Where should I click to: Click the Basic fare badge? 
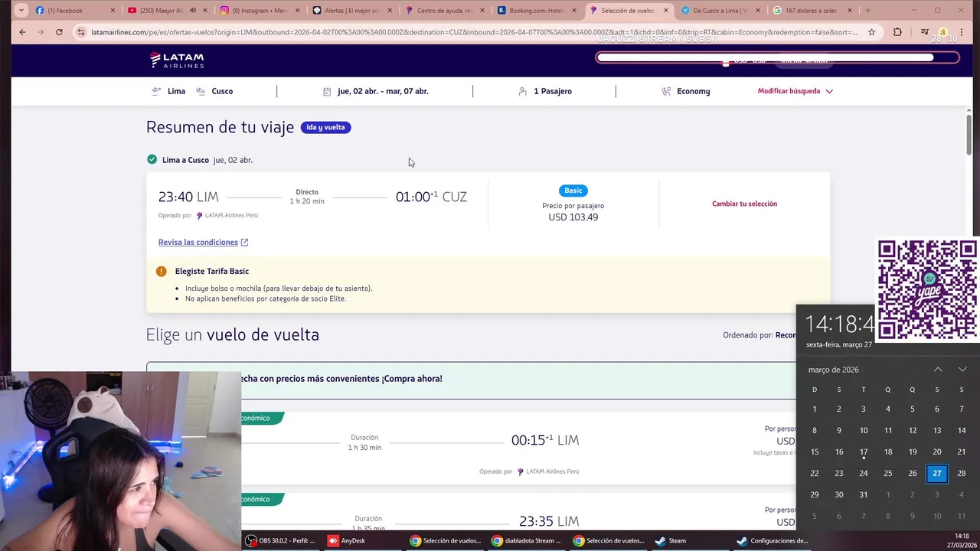pos(573,191)
